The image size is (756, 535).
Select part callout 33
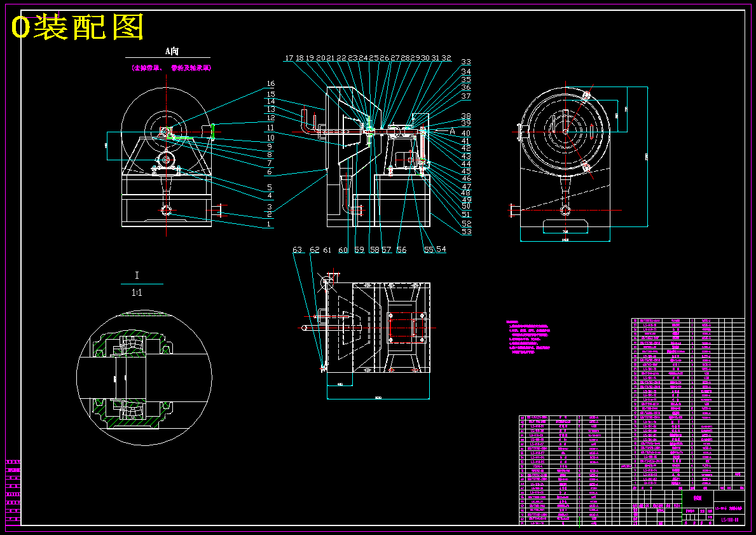point(466,62)
